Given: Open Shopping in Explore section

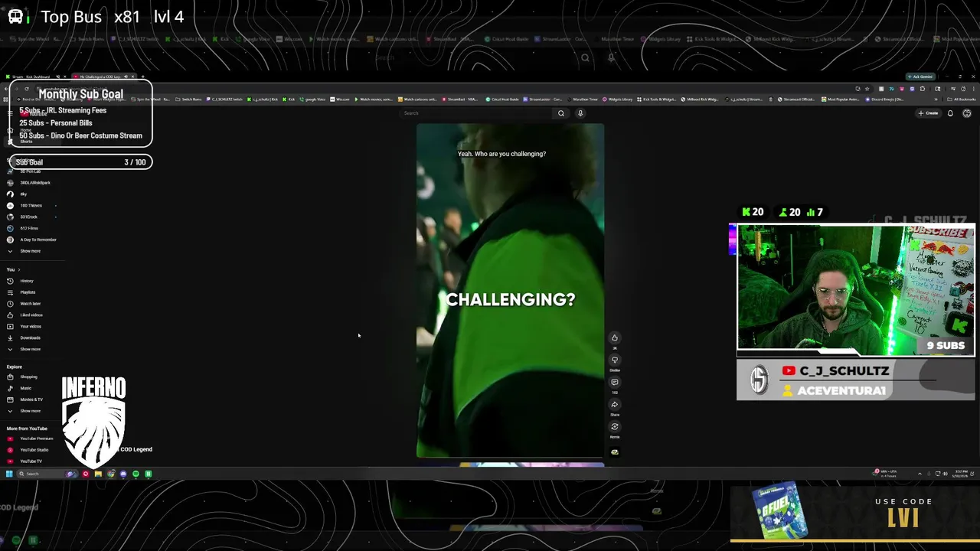Looking at the screenshot, I should (31, 377).
